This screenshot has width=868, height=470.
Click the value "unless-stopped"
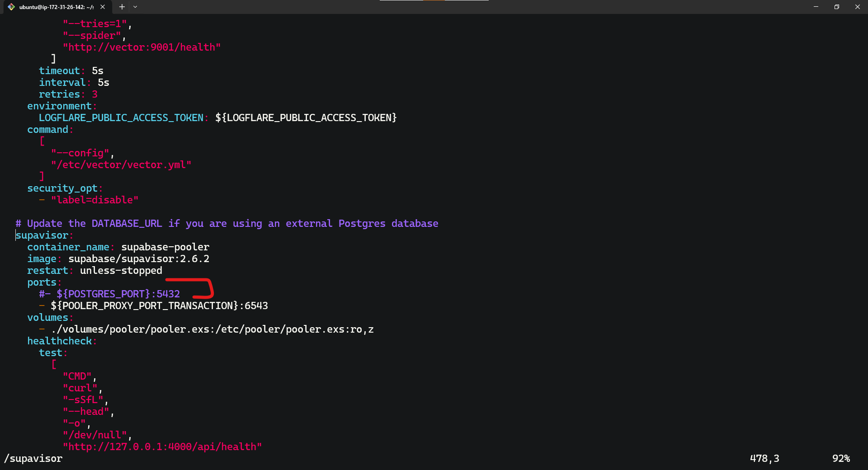click(x=121, y=271)
